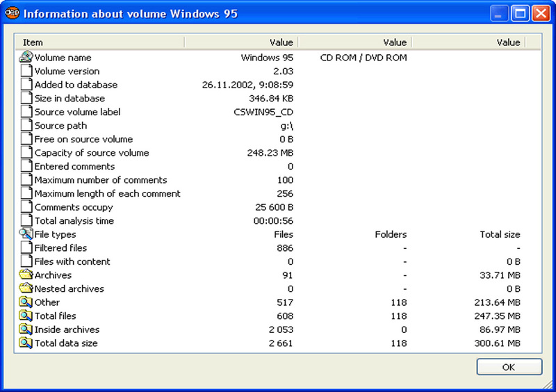Click the label CSWIN95_CD

[263, 112]
